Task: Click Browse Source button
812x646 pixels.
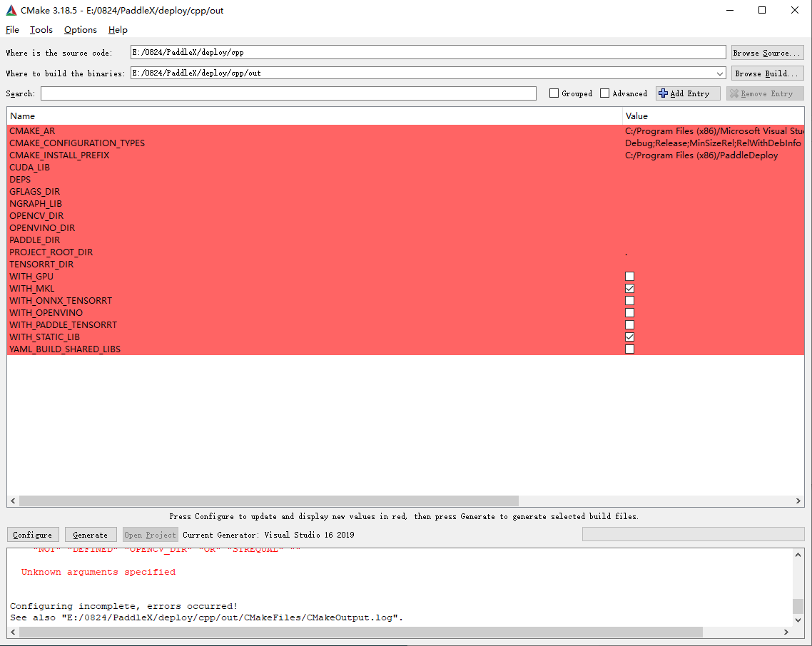Action: tap(767, 53)
